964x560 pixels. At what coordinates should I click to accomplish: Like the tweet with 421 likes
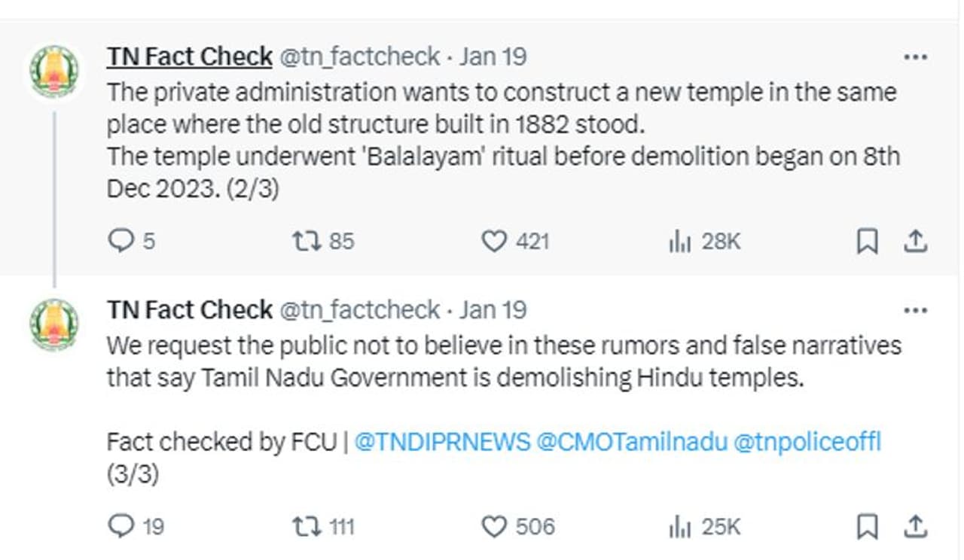pyautogui.click(x=494, y=241)
